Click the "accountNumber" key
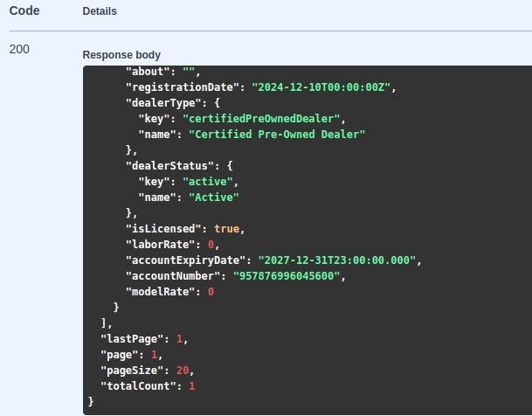This screenshot has height=416, width=532. click(x=173, y=276)
